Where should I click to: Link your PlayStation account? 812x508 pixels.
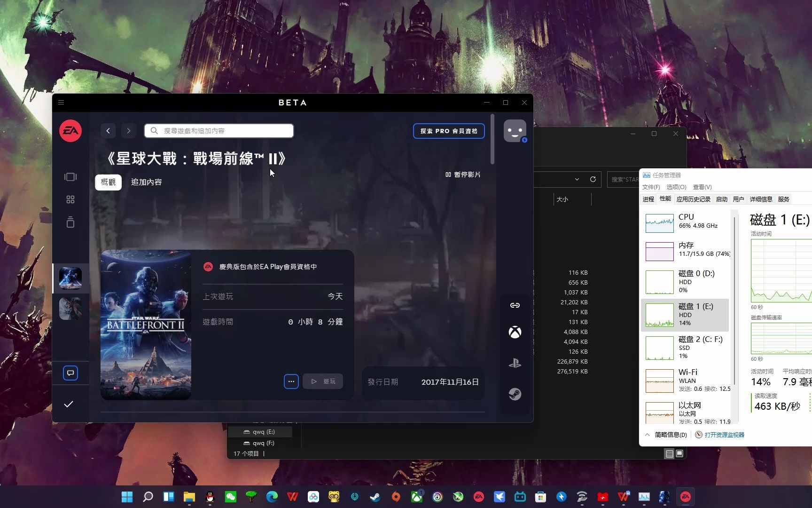(515, 363)
